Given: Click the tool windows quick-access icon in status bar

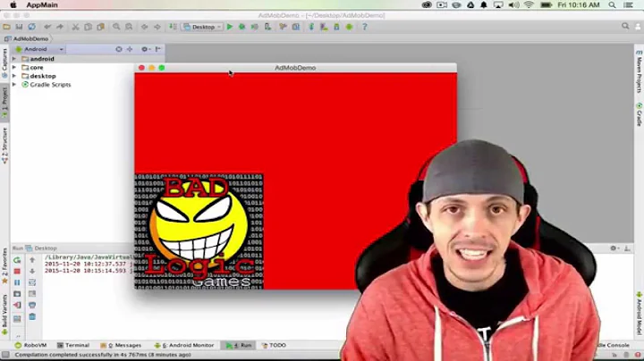Looking at the screenshot, I should tap(5, 355).
